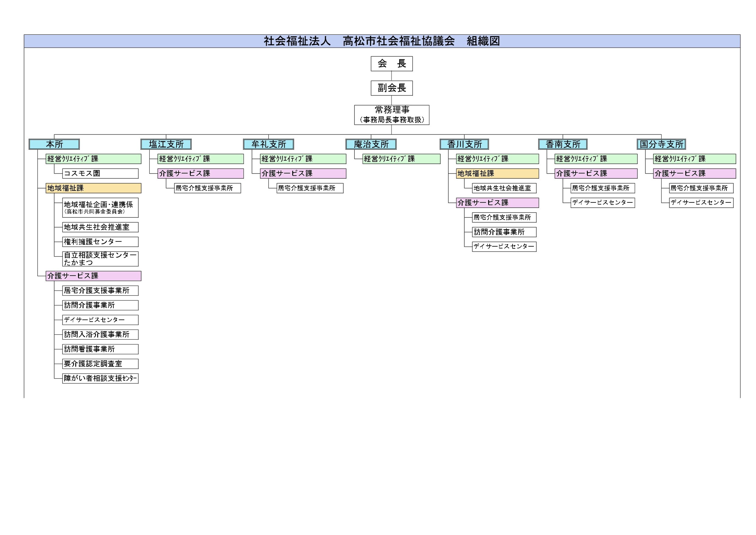
Task: Select the 要介護認定調査室 box
Action: pos(100,364)
